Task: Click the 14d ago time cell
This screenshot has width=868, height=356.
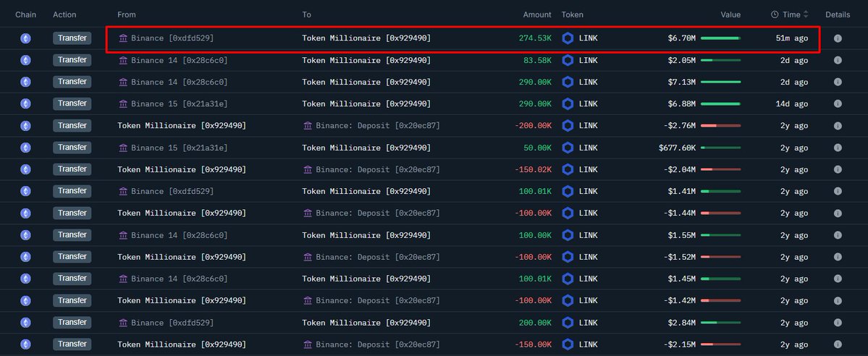Action: [x=791, y=103]
